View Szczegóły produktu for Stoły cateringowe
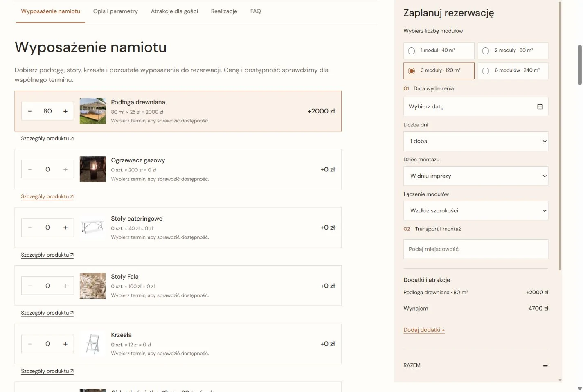The width and height of the screenshot is (583, 392). tap(47, 255)
